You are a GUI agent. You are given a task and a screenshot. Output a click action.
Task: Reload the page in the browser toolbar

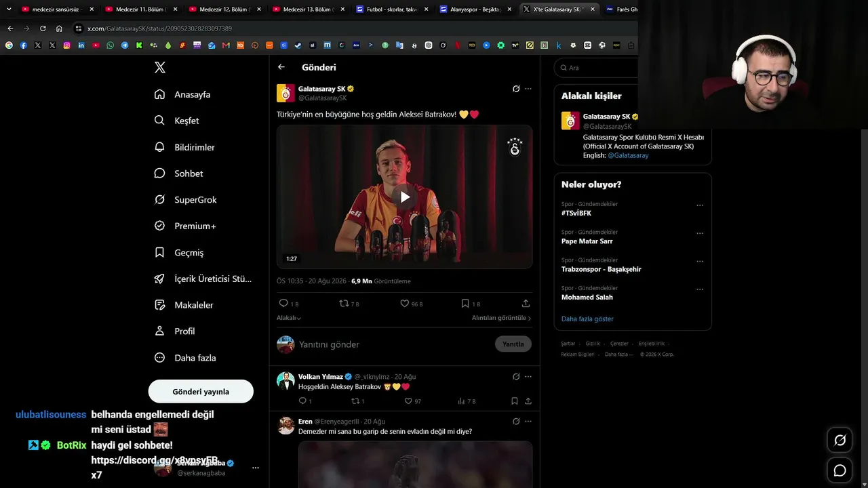pyautogui.click(x=43, y=28)
